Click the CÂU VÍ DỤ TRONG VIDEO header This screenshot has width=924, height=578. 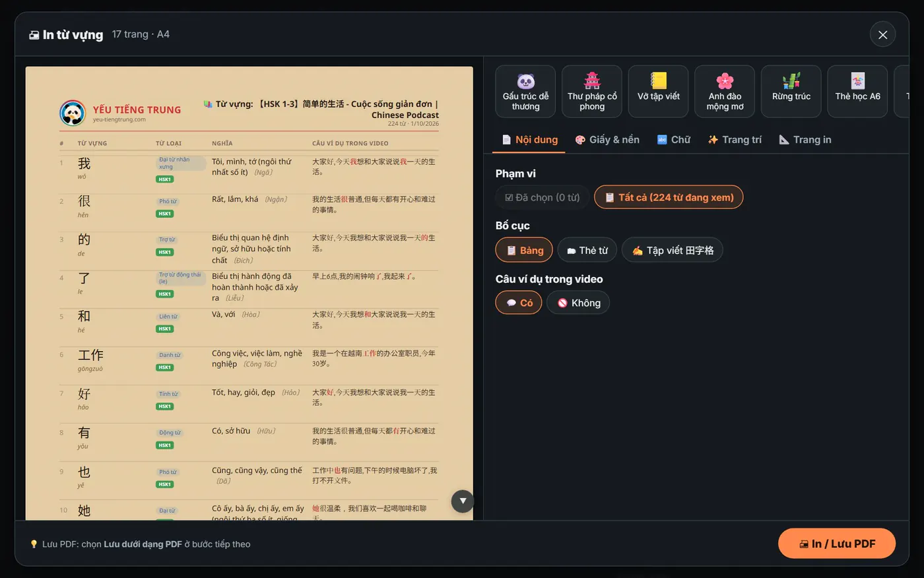pyautogui.click(x=350, y=143)
